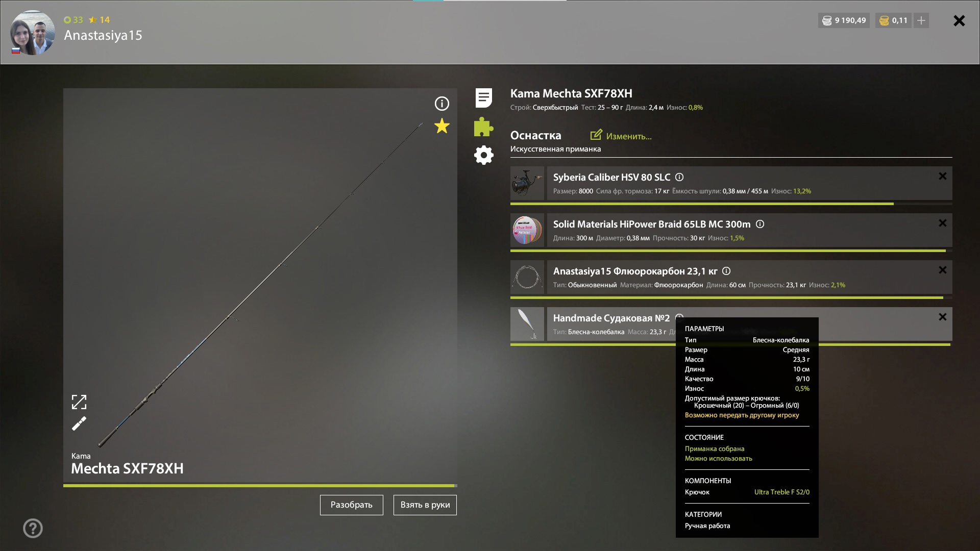The image size is (980, 551).
Task: Click the Anastasiya15 player name
Action: click(x=103, y=35)
